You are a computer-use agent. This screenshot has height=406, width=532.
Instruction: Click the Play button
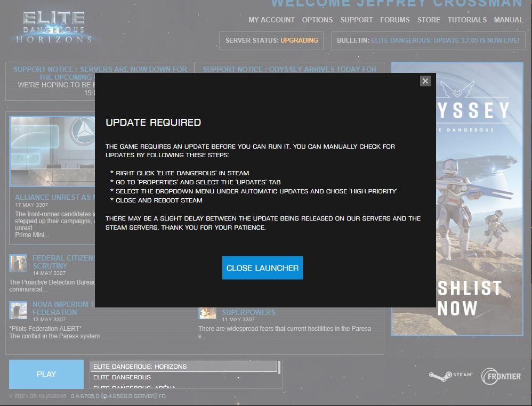(x=46, y=374)
